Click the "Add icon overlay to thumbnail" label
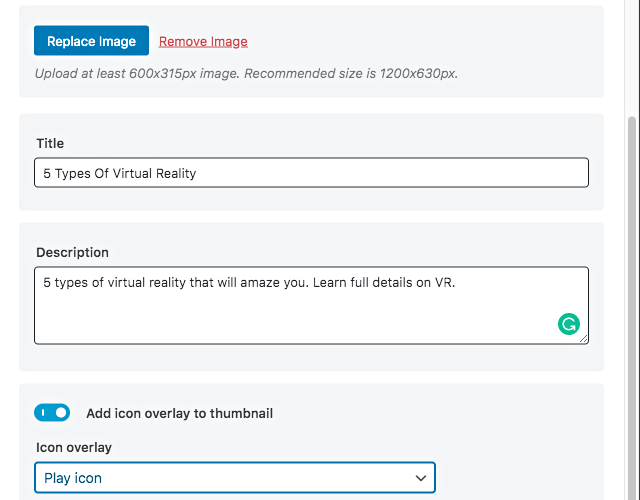Screen dimensions: 640x500 (x=179, y=413)
